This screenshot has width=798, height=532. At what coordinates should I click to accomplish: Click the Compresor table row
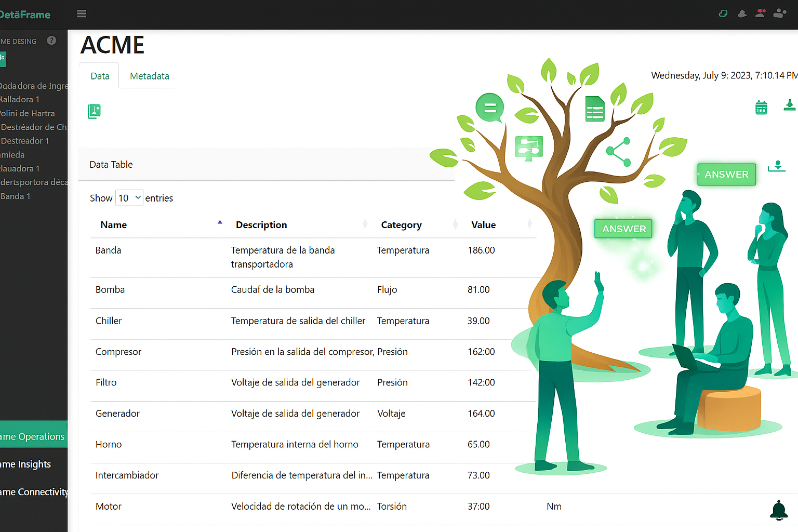[x=118, y=352]
